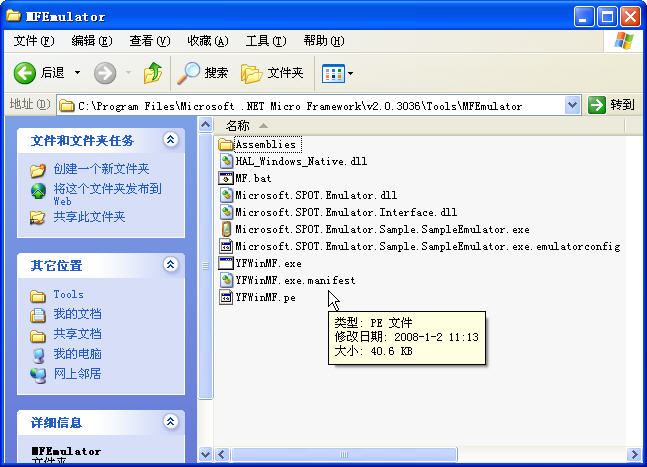Click the green Back arrow button
The width and height of the screenshot is (647, 467).
coord(25,73)
